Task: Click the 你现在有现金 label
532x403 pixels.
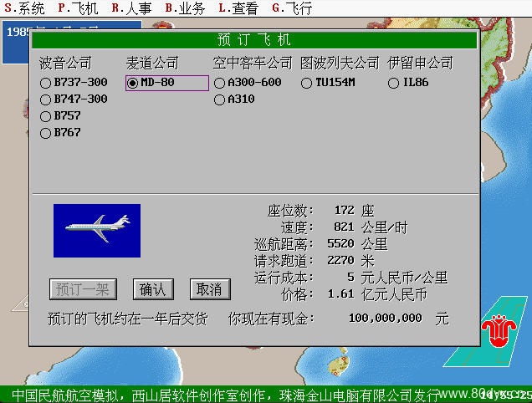Action: point(271,319)
